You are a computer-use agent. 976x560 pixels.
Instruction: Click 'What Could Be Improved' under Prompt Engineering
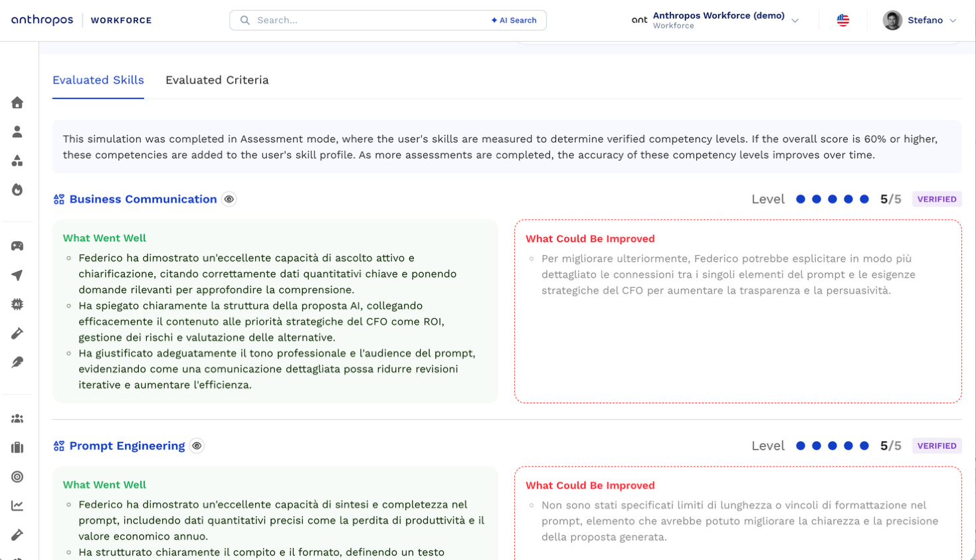590,486
